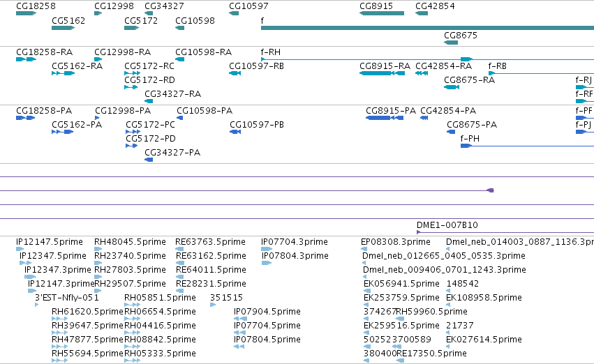Screen dimensions: 594x364
Task: Click the DME1-007B10 feature label
Action: [447, 225]
